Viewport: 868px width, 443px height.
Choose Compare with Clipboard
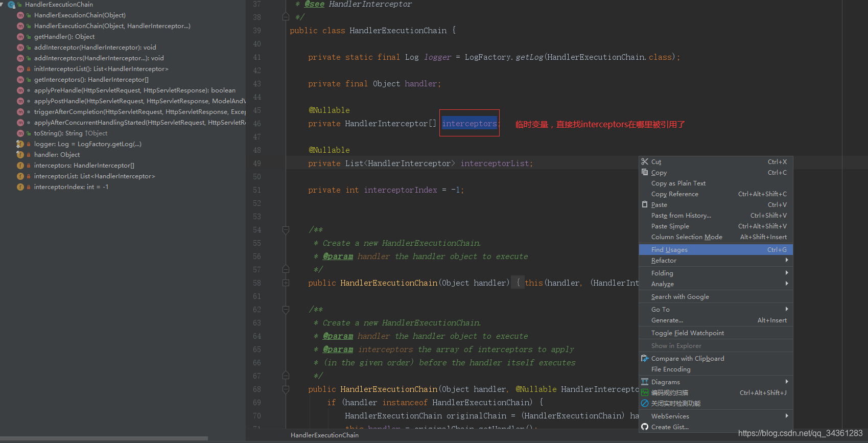point(716,359)
